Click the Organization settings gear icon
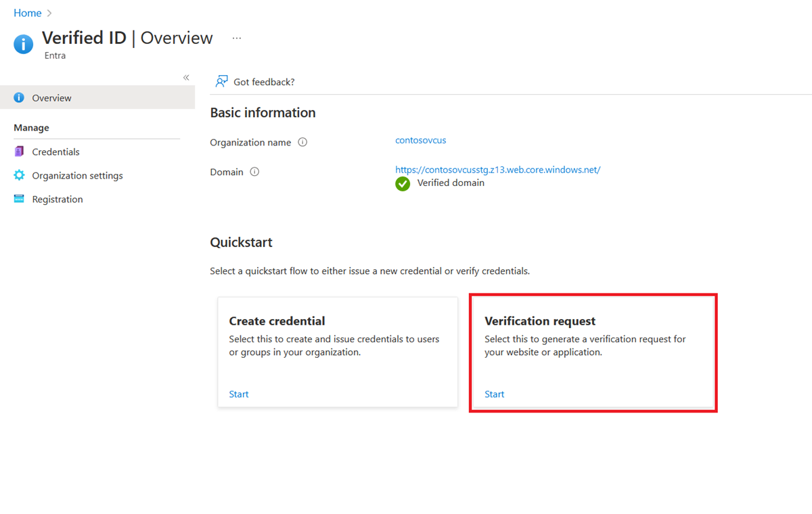This screenshot has height=514, width=812. tap(19, 175)
